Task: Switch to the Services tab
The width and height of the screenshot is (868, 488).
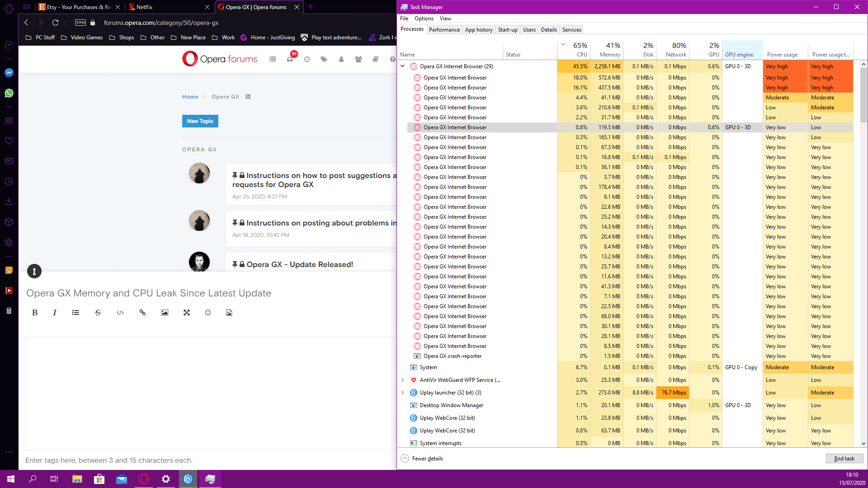Action: click(x=572, y=30)
